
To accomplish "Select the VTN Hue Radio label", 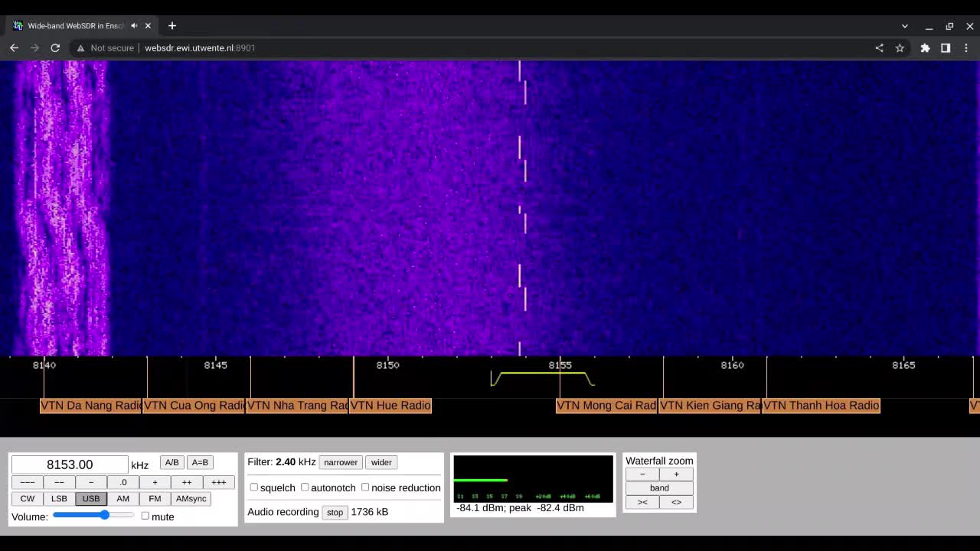I will tap(390, 406).
